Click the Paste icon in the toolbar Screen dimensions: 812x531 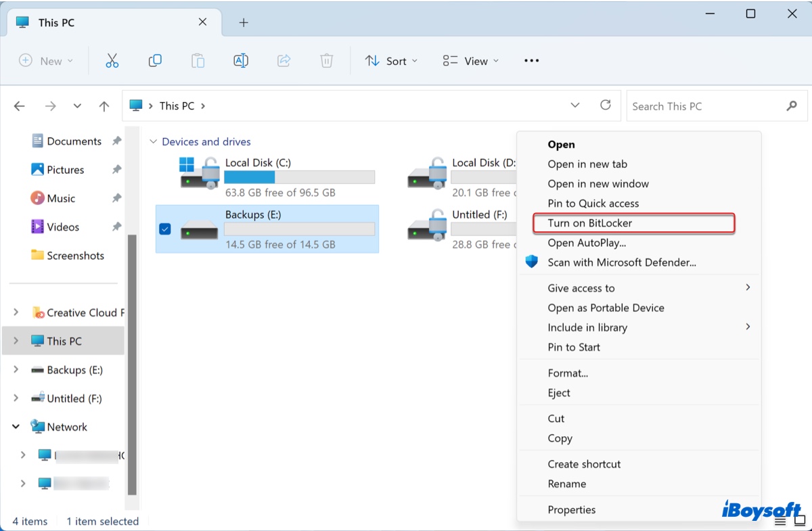[x=198, y=60]
